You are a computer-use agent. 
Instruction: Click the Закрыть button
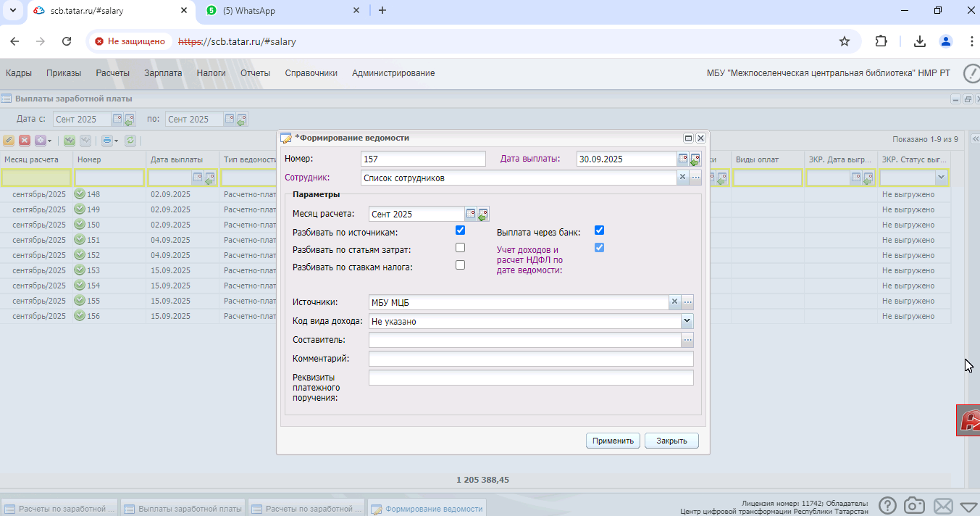(671, 441)
